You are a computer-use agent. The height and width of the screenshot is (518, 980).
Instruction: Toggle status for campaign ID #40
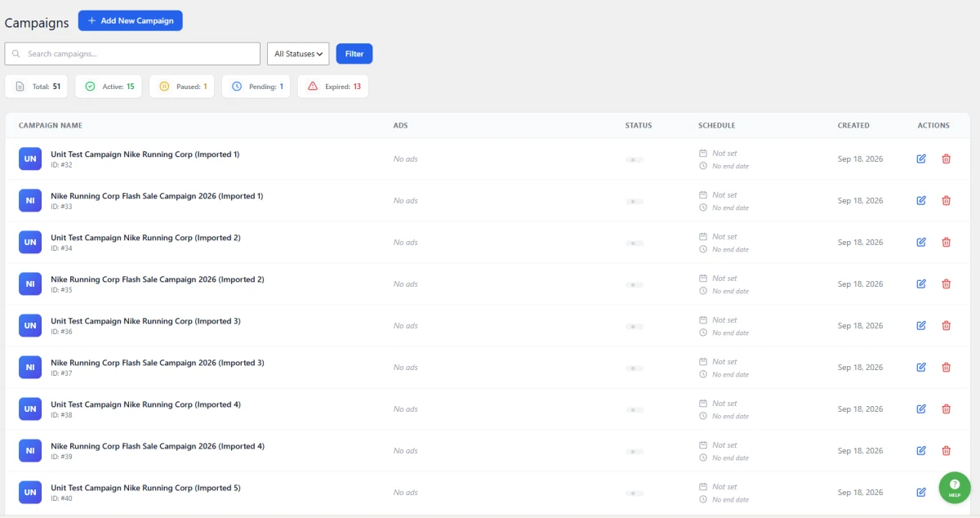pyautogui.click(x=635, y=493)
